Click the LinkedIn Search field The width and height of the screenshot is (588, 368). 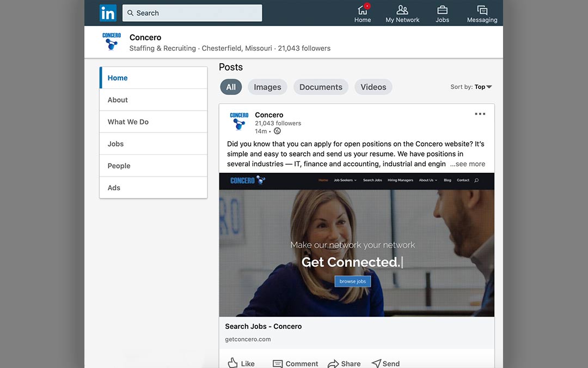coord(192,13)
